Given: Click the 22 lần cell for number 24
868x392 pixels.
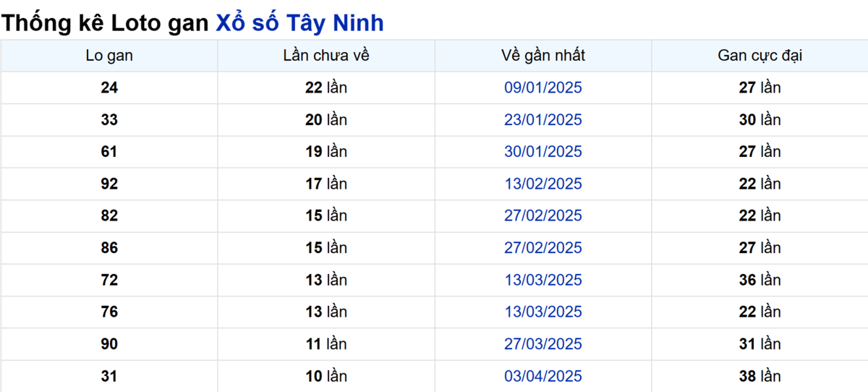Looking at the screenshot, I should (x=326, y=88).
